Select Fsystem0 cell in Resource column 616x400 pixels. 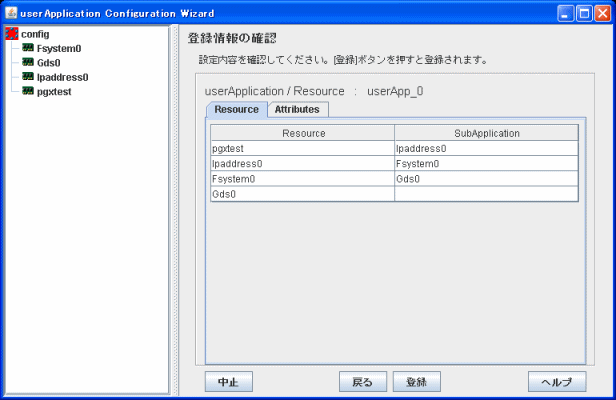[x=303, y=179]
